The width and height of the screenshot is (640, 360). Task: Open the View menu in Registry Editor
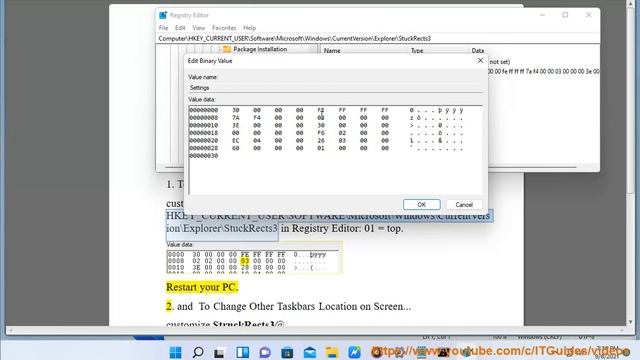pos(198,28)
